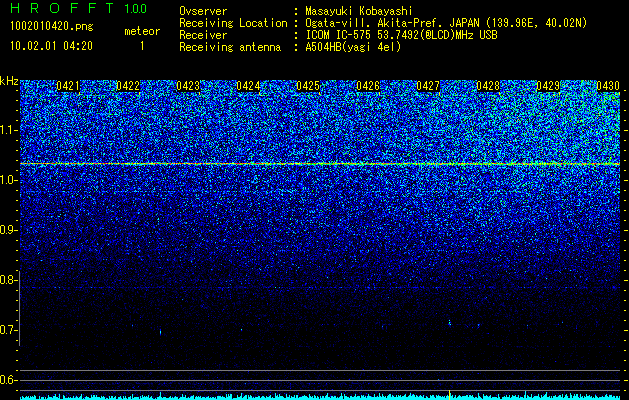Click the date 10.02.01 04:20

[51, 46]
